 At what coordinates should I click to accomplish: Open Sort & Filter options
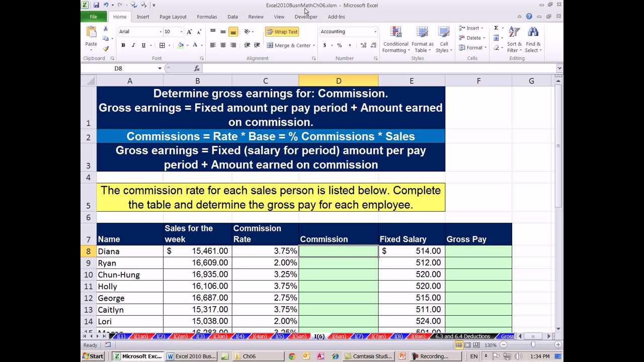point(514,39)
